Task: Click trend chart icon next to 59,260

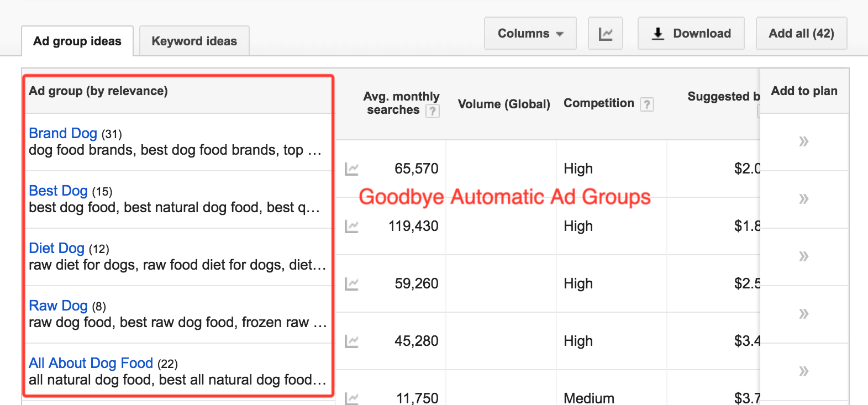Action: [351, 284]
